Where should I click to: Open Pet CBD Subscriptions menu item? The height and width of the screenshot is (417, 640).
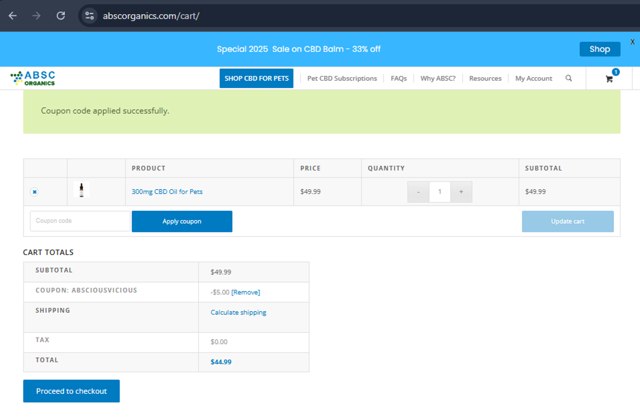(342, 78)
